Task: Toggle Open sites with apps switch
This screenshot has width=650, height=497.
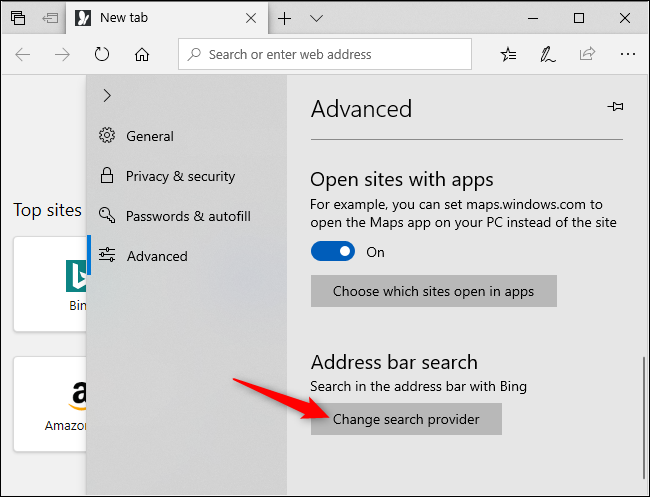Action: coord(333,251)
